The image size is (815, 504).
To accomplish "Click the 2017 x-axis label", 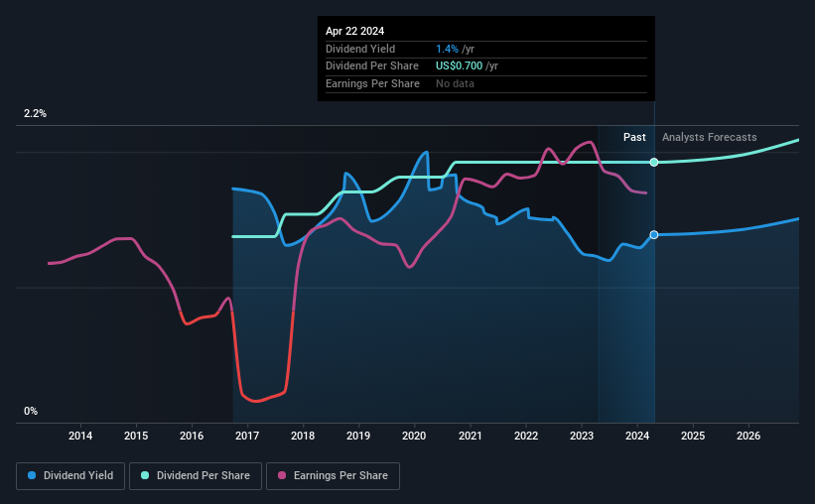I will [x=247, y=436].
